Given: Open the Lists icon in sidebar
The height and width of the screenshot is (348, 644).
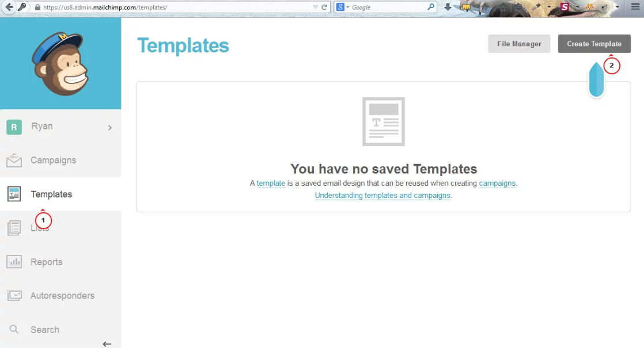Looking at the screenshot, I should 14,228.
